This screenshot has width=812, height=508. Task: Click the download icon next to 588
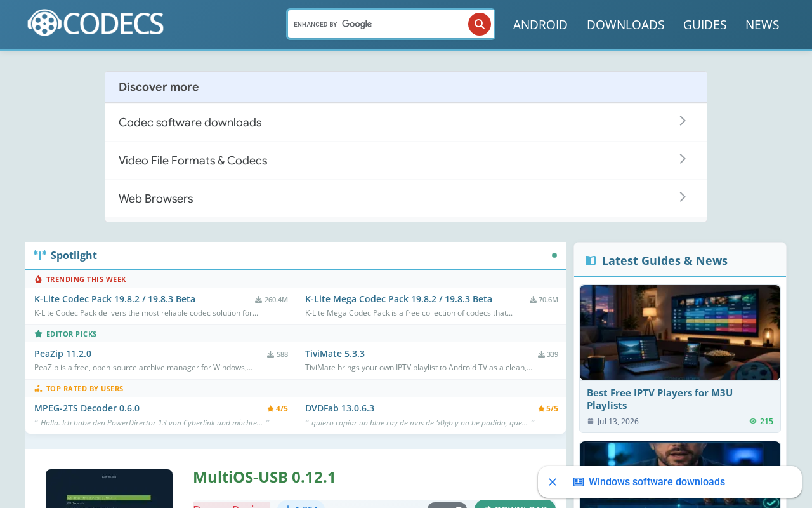[271, 354]
